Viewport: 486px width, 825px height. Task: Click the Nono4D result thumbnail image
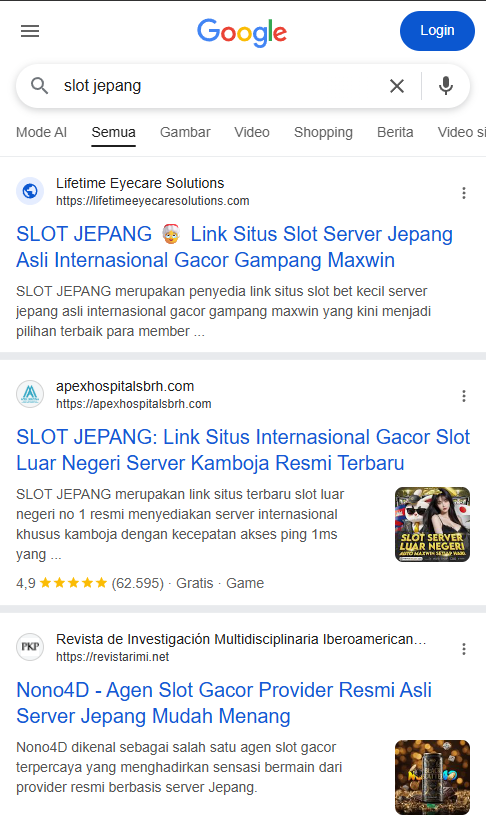click(432, 778)
